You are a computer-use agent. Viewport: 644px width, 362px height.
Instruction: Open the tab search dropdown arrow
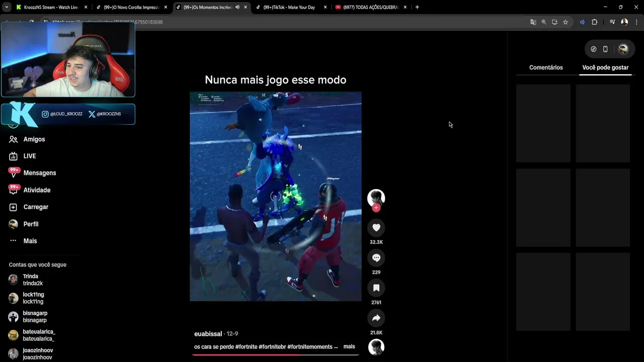point(7,7)
